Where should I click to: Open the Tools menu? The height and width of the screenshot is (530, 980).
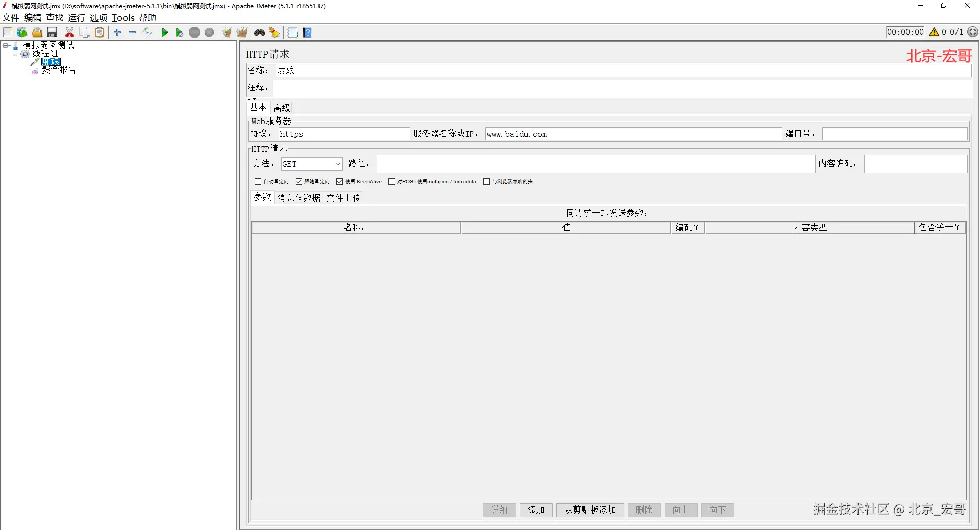[x=123, y=18]
